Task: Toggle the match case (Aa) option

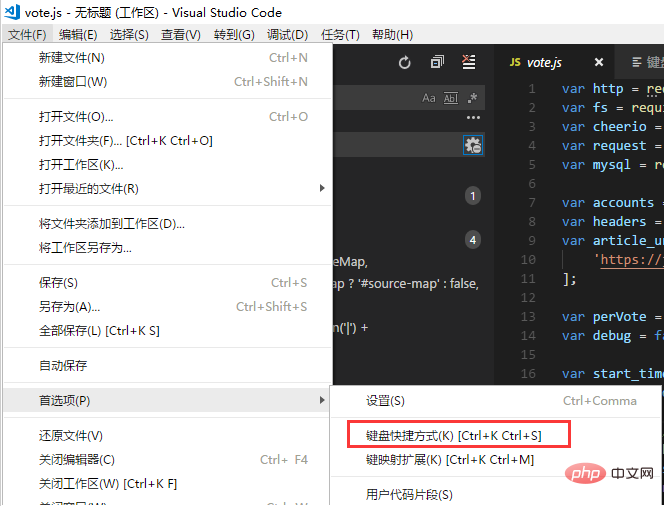Action: click(x=429, y=98)
